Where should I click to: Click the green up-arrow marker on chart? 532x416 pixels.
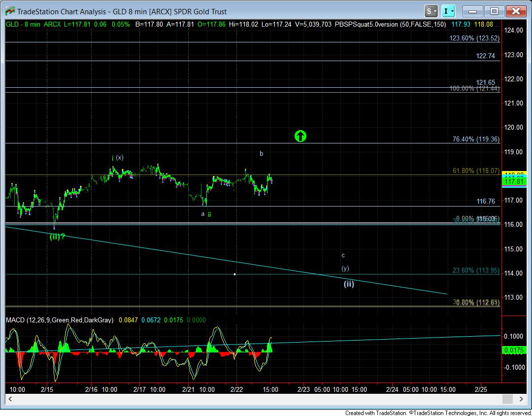click(300, 136)
